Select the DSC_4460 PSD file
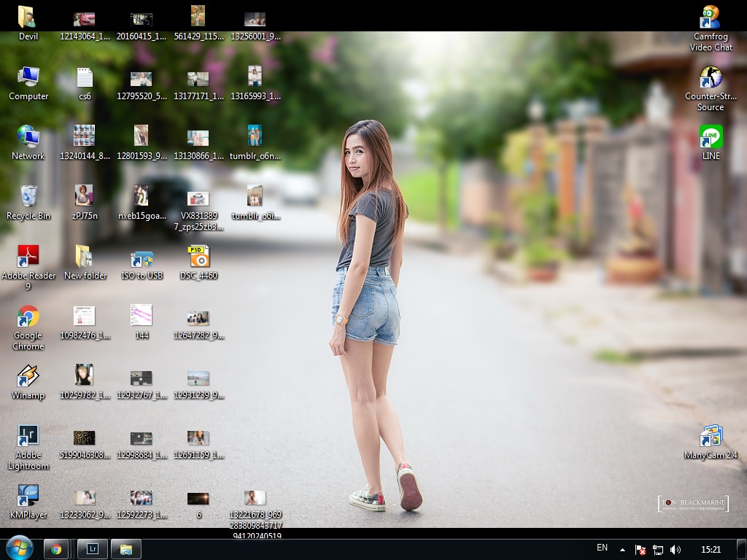 [198, 257]
